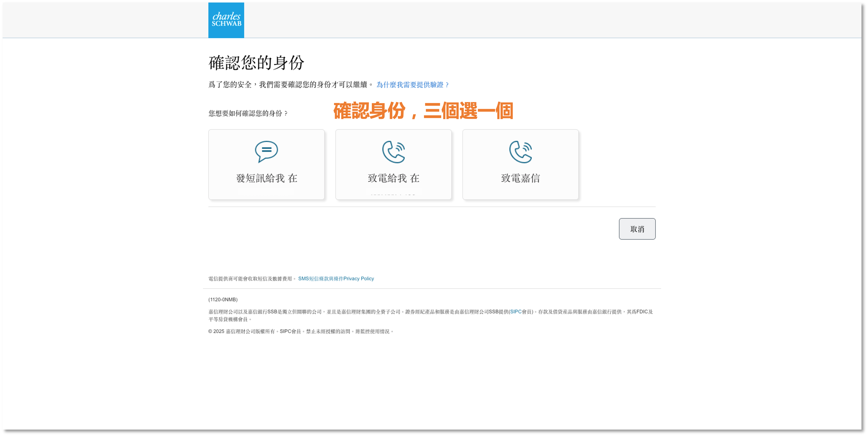This screenshot has width=868, height=436.
Task: Open the verification explanation link
Action: 412,85
